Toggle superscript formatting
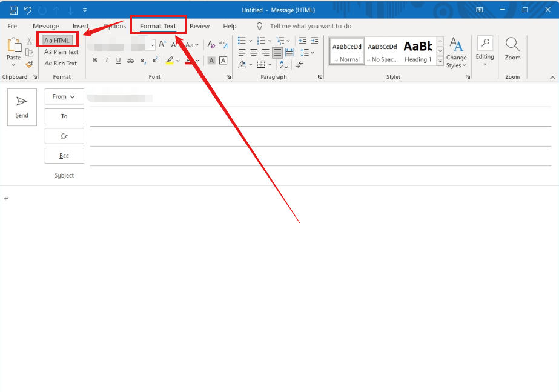559x392 pixels. [154, 60]
